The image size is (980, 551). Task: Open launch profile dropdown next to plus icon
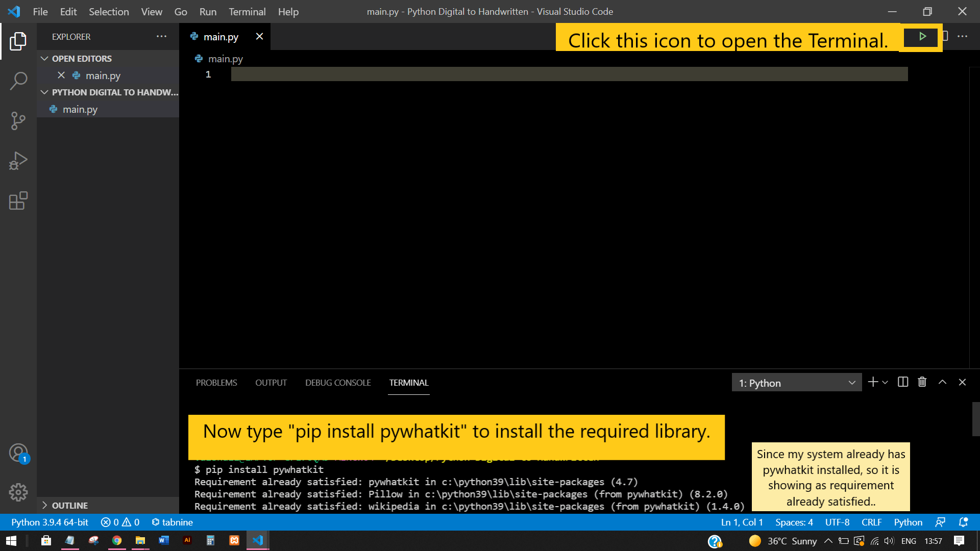884,382
